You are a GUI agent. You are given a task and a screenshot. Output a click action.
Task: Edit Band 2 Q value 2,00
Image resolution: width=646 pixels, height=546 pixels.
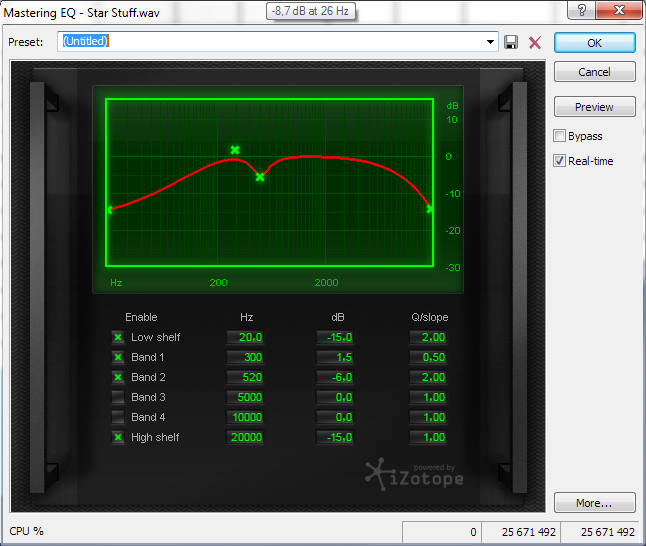click(x=428, y=377)
